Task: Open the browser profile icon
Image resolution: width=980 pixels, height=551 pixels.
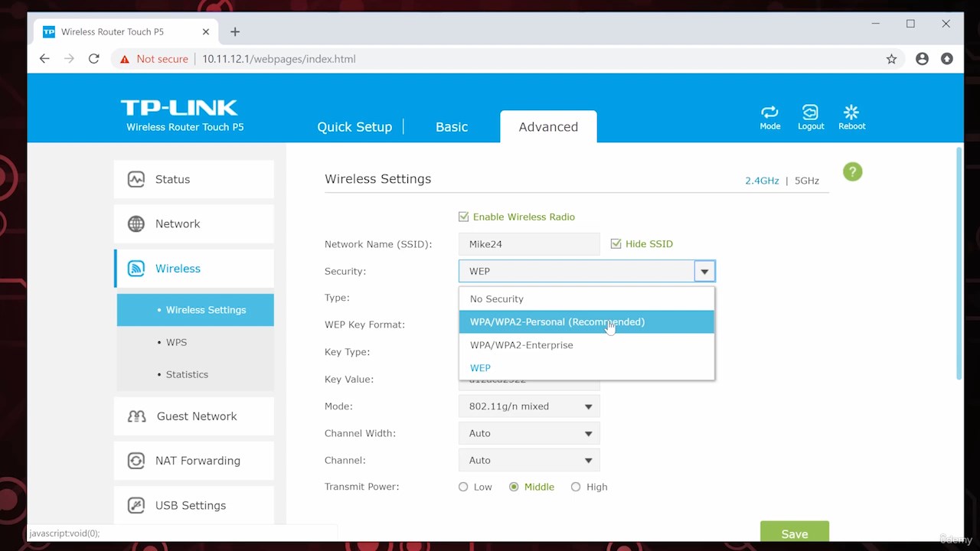Action: click(922, 59)
